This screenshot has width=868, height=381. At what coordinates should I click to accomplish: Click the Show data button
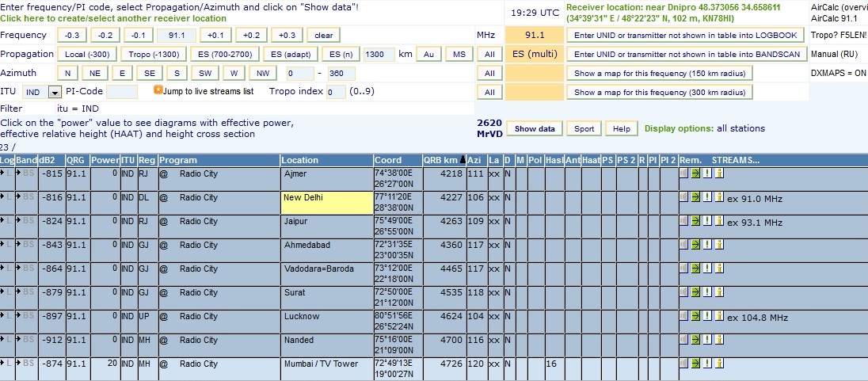(x=535, y=128)
